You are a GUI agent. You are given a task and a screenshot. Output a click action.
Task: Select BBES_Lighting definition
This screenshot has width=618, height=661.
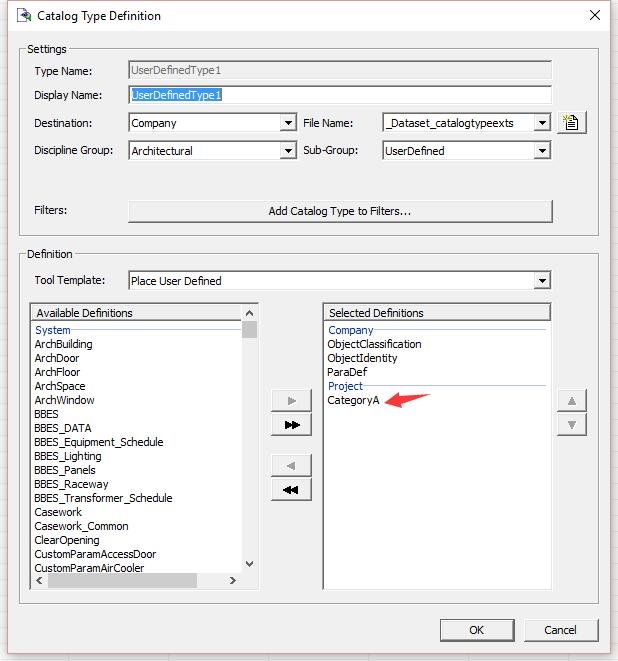pyautogui.click(x=67, y=456)
